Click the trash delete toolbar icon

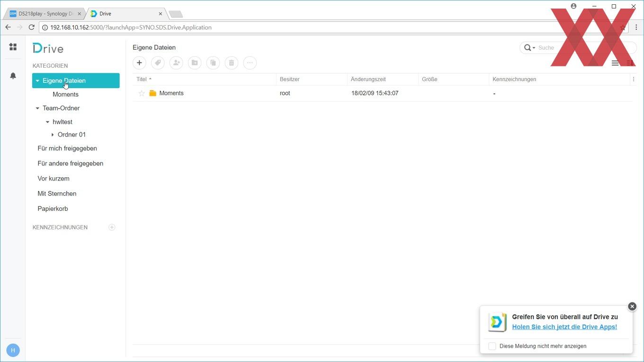tap(232, 63)
